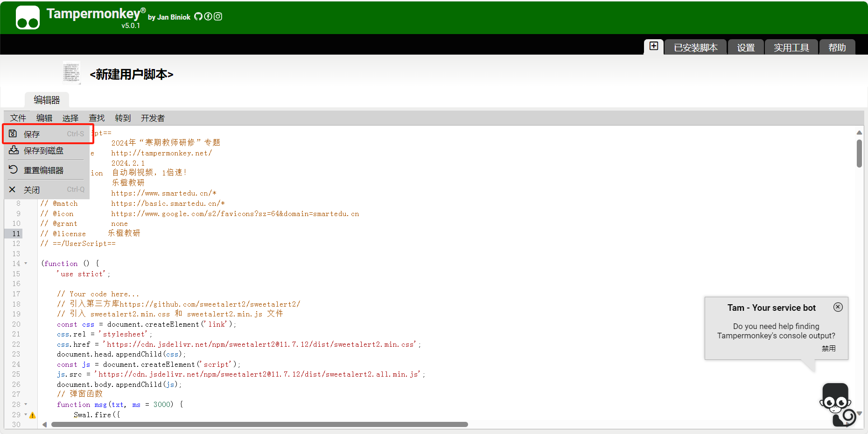Click the '@grant none' metadata line
This screenshot has height=434, width=868.
pos(84,224)
